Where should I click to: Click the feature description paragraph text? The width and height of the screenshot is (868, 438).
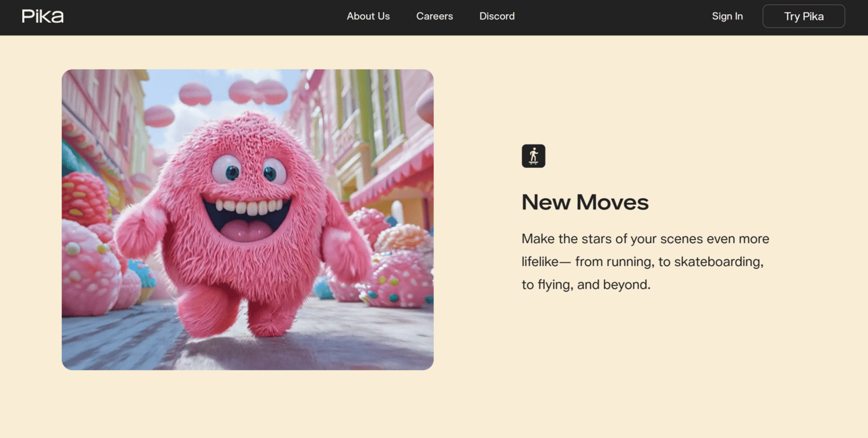click(645, 261)
